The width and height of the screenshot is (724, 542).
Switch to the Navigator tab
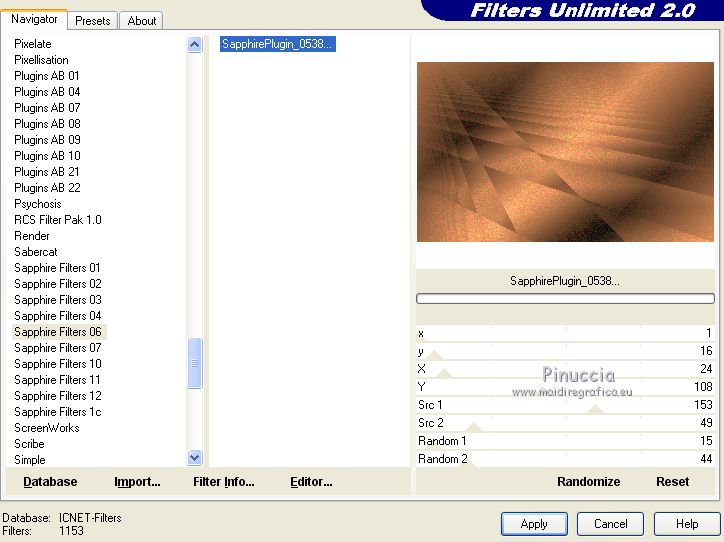[34, 19]
